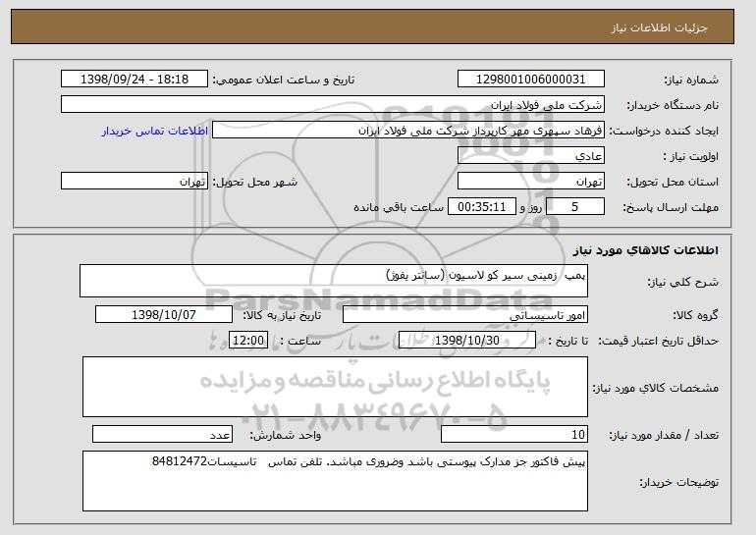
Task: Click the label ایجاد کننده درخواست
Action: pyautogui.click(x=664, y=131)
